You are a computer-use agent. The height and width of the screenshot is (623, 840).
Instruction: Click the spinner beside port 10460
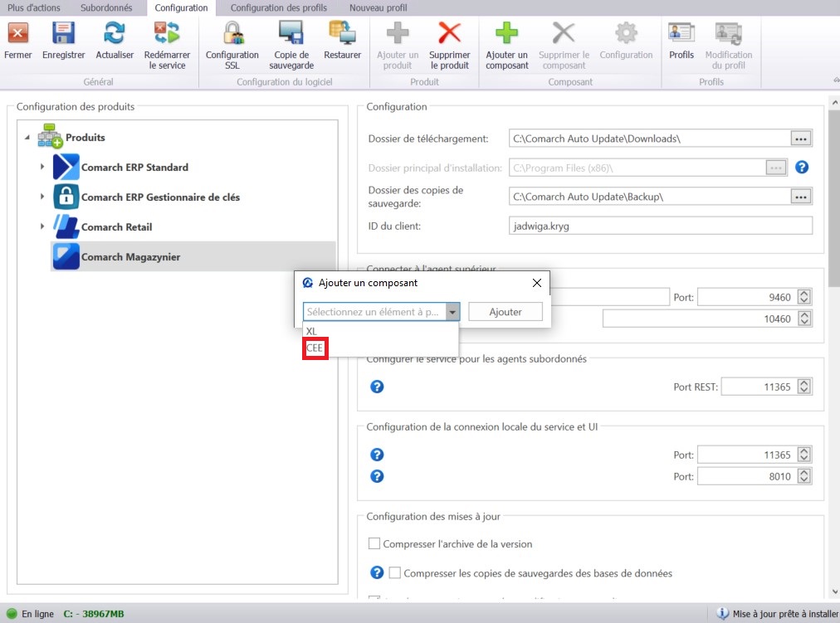pos(804,319)
